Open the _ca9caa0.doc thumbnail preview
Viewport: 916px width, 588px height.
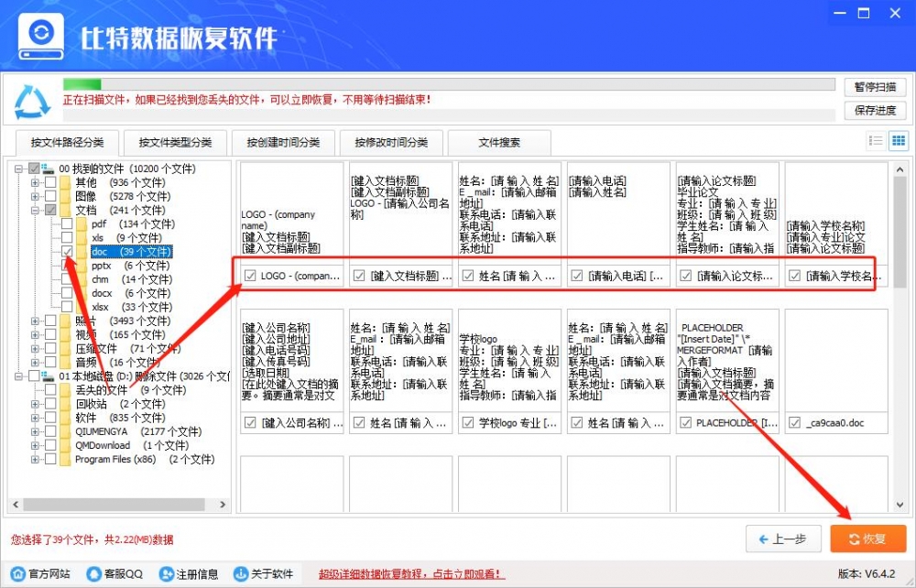[836, 361]
